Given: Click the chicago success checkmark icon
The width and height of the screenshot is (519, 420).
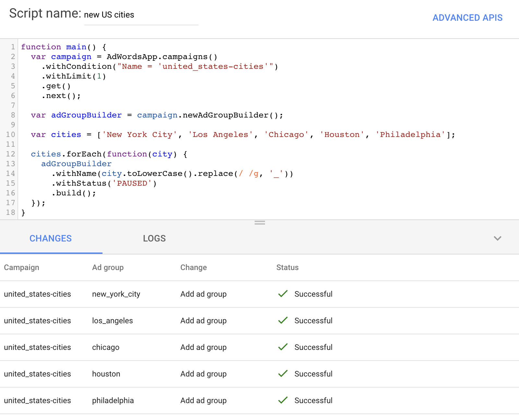Looking at the screenshot, I should click(283, 347).
